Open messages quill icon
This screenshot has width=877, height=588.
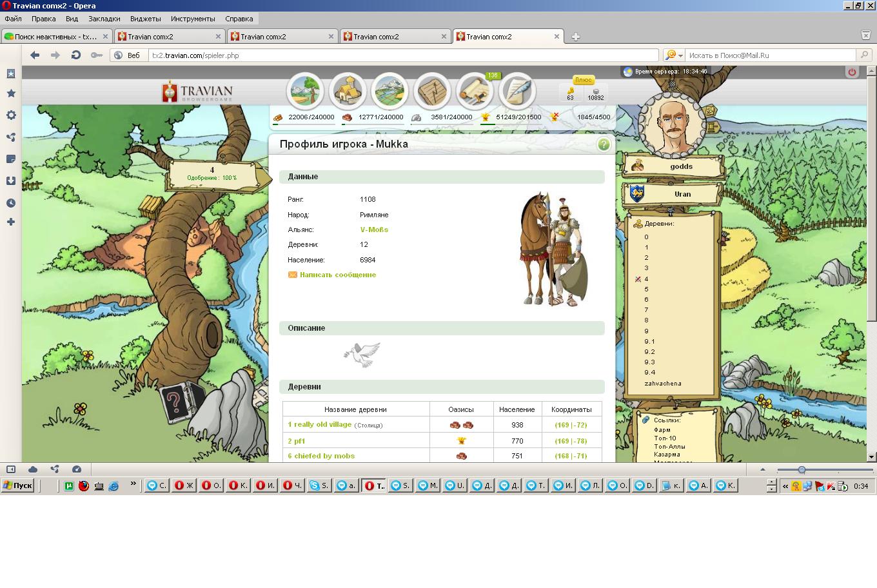pyautogui.click(x=517, y=92)
